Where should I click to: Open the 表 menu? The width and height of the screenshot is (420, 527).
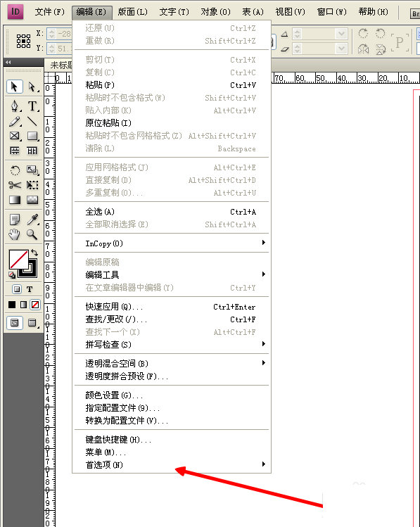click(x=253, y=12)
